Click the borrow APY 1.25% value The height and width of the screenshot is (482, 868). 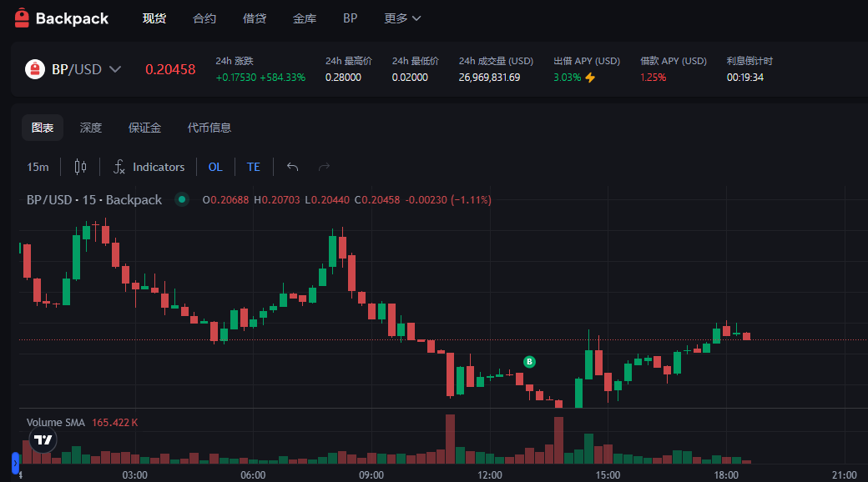click(654, 78)
